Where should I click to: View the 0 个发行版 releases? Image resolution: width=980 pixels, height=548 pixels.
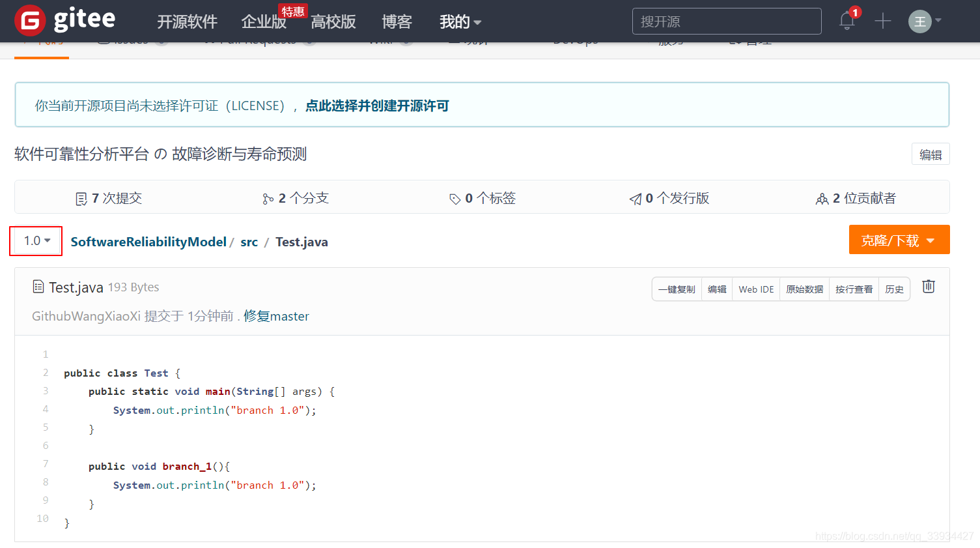pos(669,198)
